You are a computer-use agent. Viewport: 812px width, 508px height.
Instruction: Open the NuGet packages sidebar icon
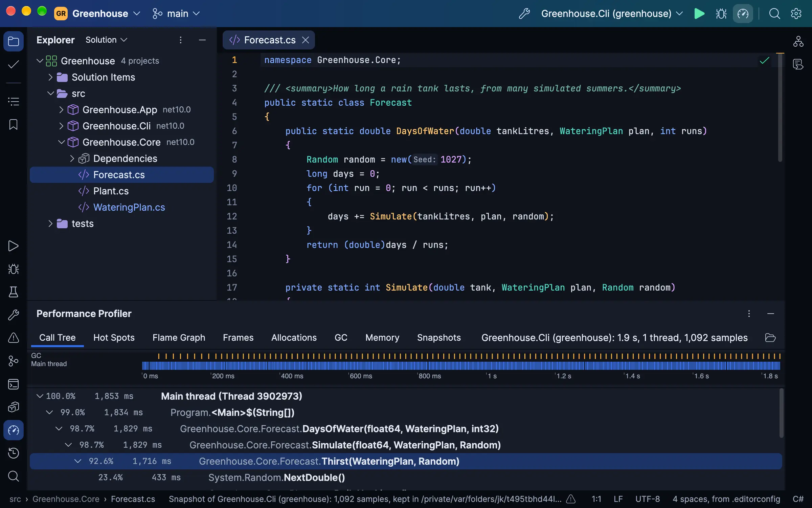pos(14,407)
